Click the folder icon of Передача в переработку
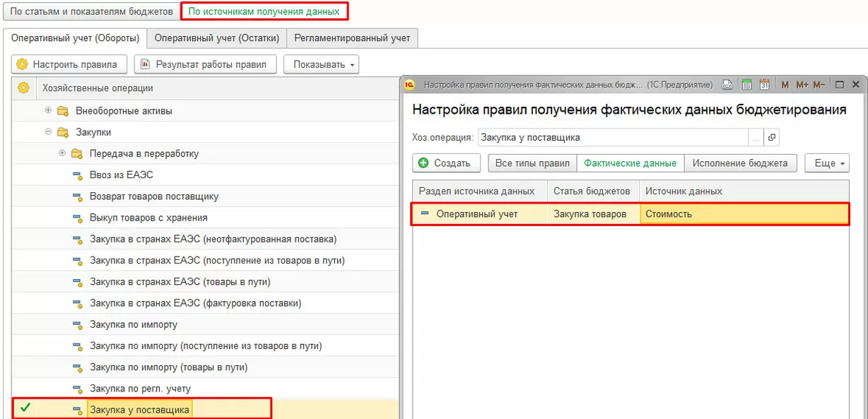 (x=77, y=153)
